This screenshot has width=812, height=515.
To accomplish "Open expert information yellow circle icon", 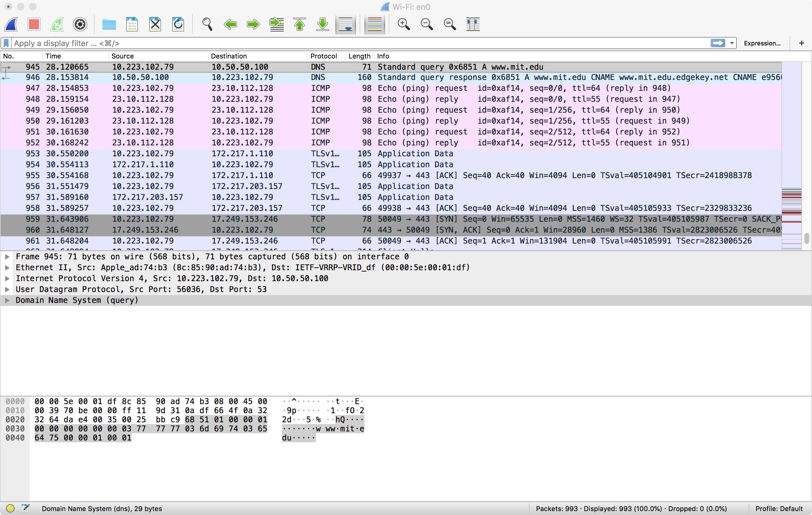I will [x=10, y=508].
